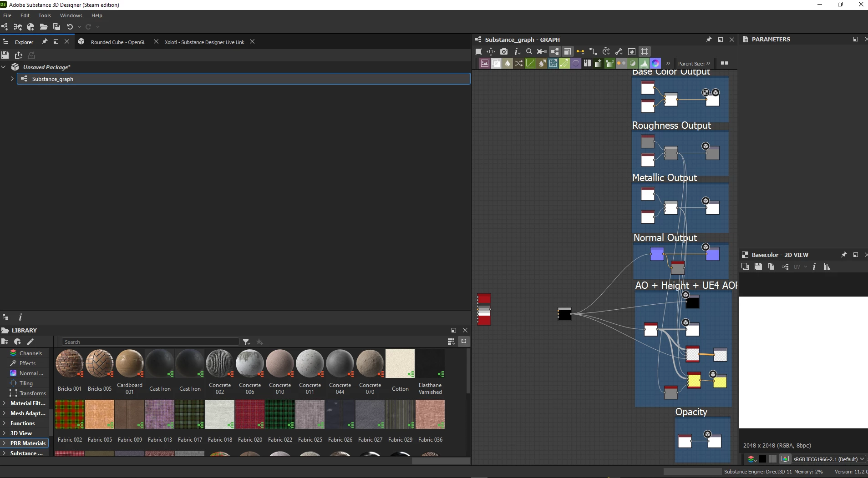Add a Channels Shuffle node
The image size is (868, 478).
[x=519, y=63]
